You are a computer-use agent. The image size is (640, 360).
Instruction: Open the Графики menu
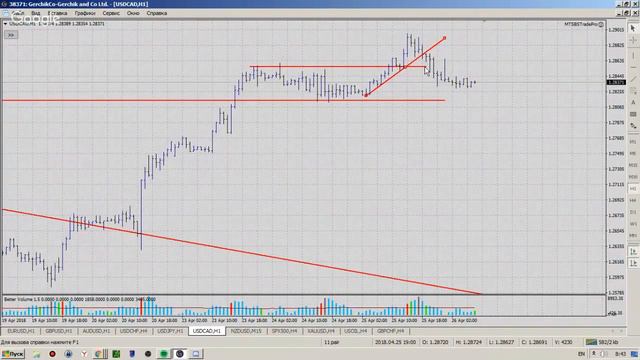[x=85, y=13]
